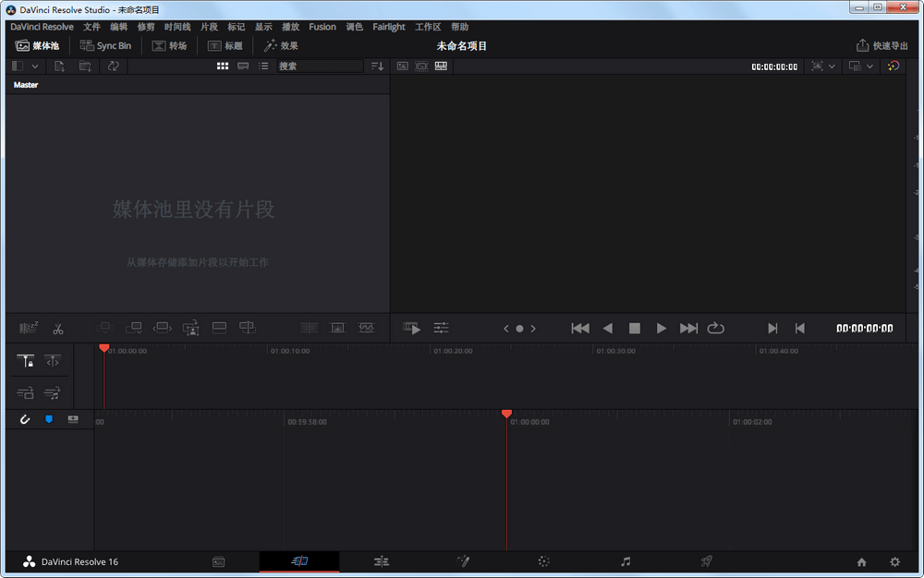Click the import media file icon
The image size is (924, 578).
[x=59, y=66]
